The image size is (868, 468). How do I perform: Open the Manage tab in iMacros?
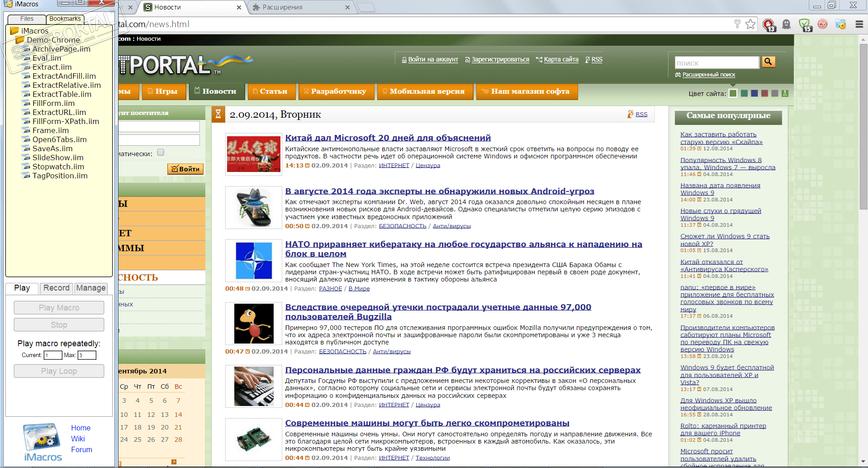[x=91, y=288]
